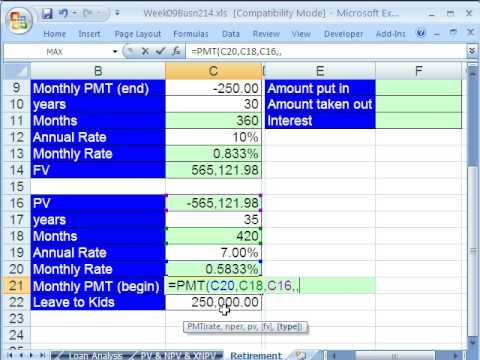Switch to the PV & NPV & XNPV sheet
The image size is (480, 360).
(x=178, y=355)
